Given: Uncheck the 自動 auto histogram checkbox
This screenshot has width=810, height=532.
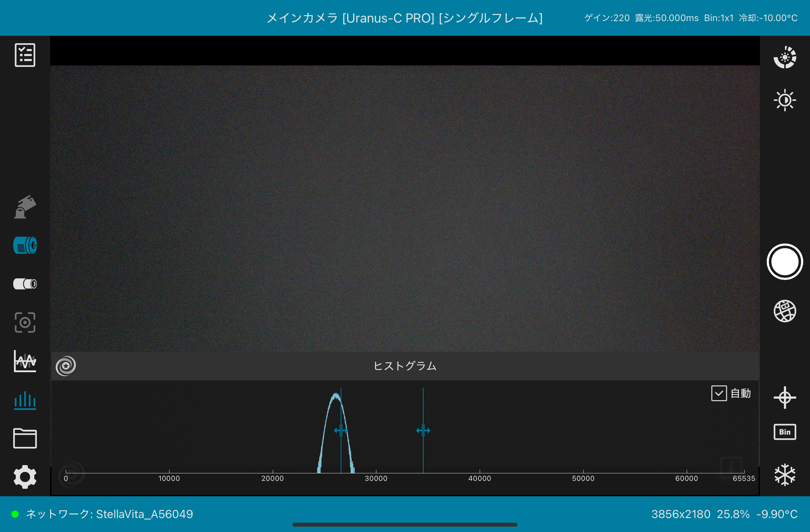Looking at the screenshot, I should click(x=719, y=393).
